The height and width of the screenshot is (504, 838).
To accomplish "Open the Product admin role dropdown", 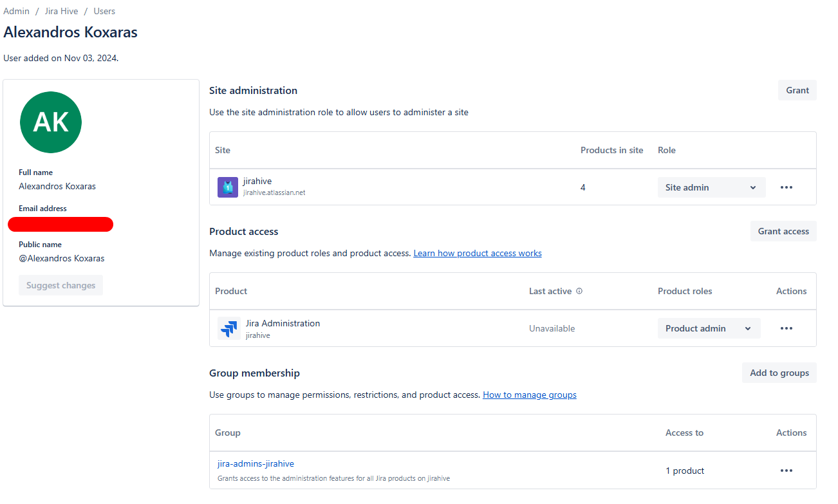I will click(x=709, y=328).
